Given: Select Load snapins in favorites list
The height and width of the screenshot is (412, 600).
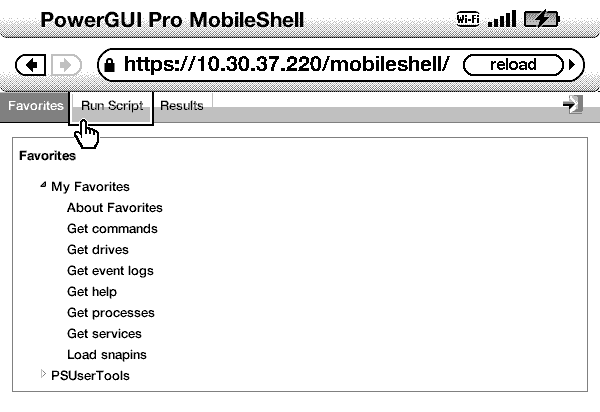Looking at the screenshot, I should point(106,355).
